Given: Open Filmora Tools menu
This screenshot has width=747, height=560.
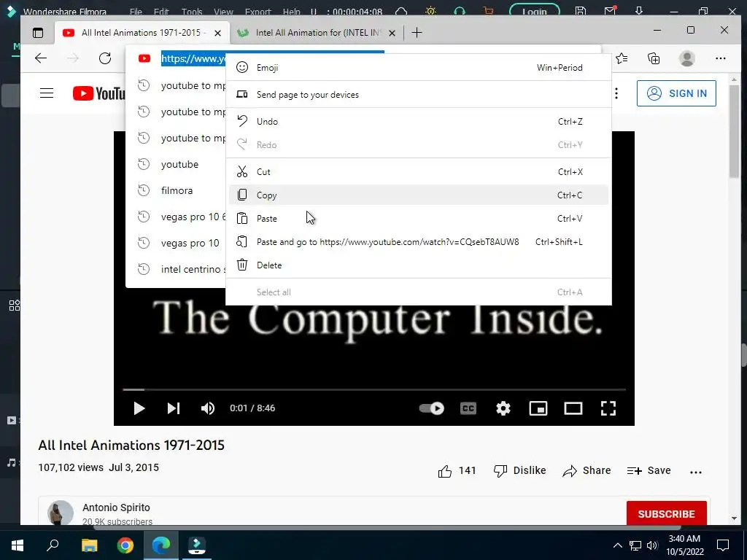Looking at the screenshot, I should click(192, 12).
